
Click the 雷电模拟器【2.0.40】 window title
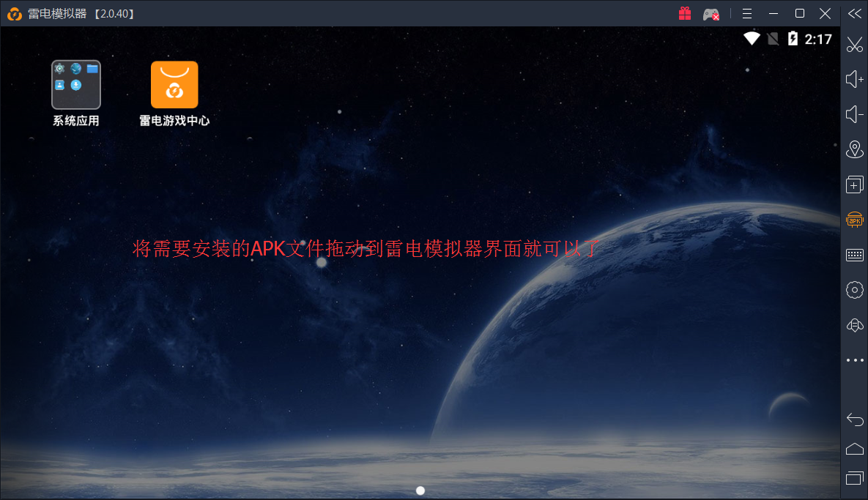pos(81,14)
